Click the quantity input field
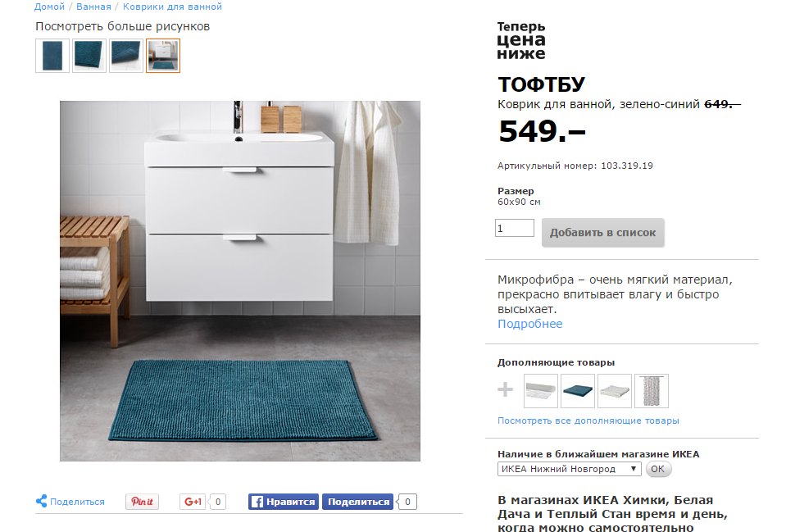Viewport: 786px width, 532px height. [515, 228]
